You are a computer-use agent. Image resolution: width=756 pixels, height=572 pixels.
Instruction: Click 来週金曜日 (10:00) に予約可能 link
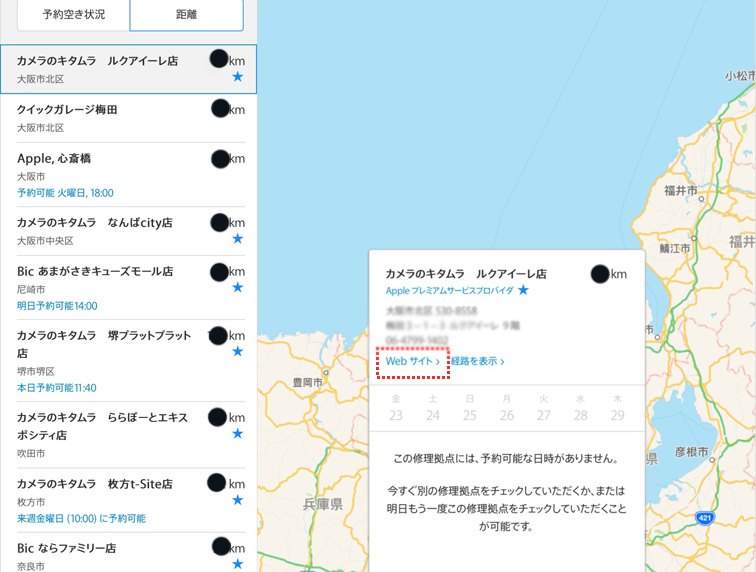[81, 518]
